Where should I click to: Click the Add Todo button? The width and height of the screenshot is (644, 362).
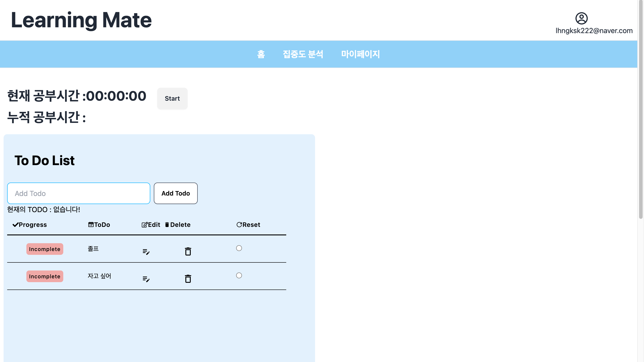click(176, 193)
